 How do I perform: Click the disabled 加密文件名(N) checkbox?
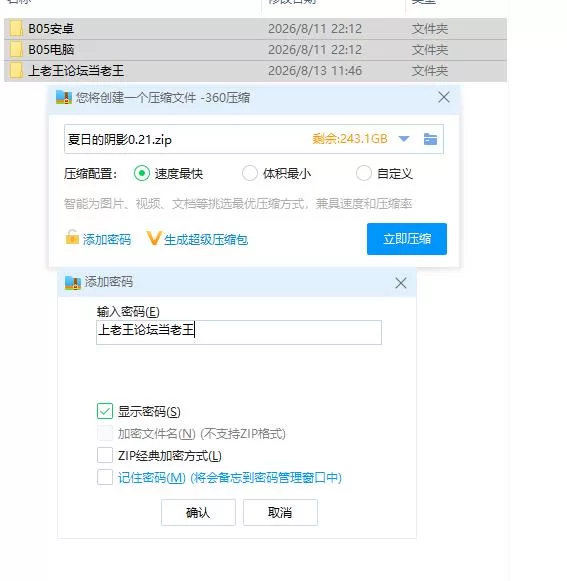[x=105, y=433]
